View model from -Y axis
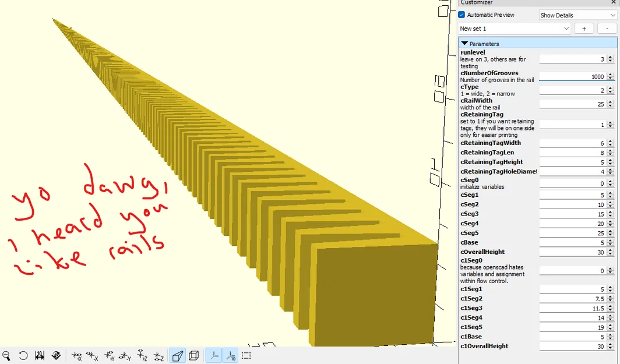 point(125,355)
